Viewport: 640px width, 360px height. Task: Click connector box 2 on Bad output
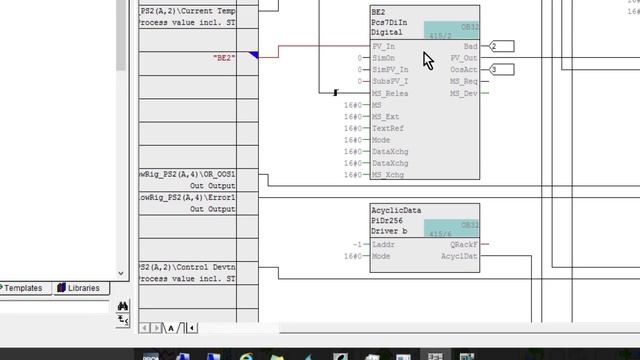click(502, 47)
